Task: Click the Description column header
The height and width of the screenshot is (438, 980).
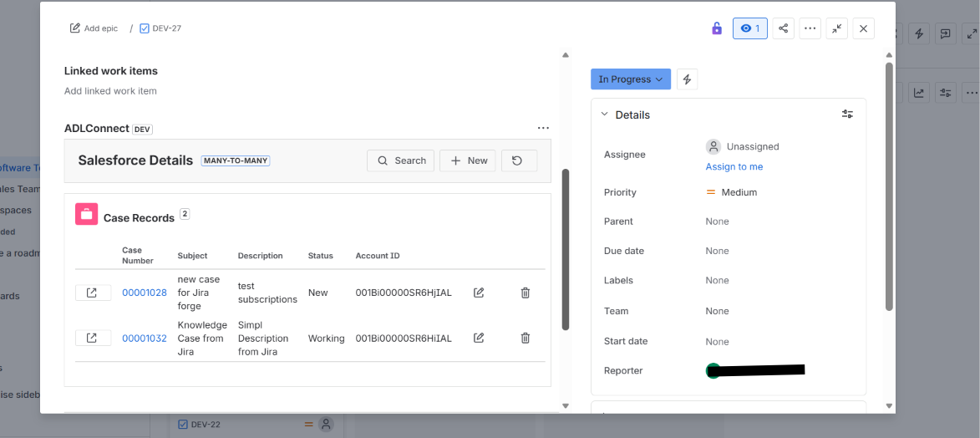Action: tap(261, 256)
